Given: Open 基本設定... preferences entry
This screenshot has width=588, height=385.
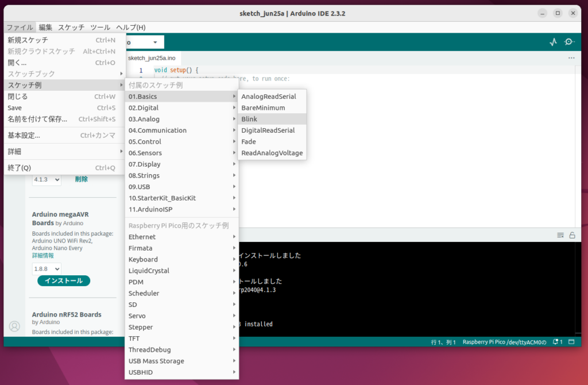Looking at the screenshot, I should (x=64, y=135).
